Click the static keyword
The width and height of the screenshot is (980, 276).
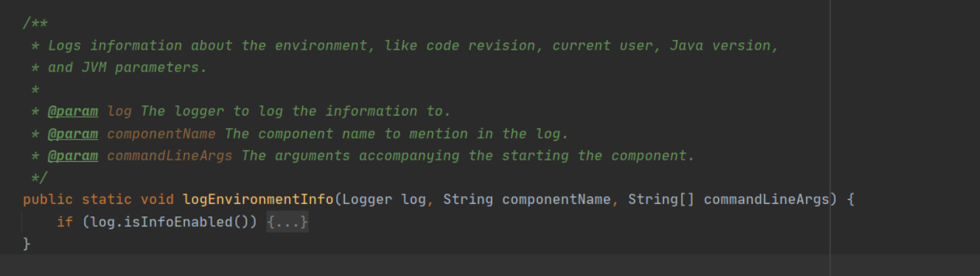click(106, 200)
